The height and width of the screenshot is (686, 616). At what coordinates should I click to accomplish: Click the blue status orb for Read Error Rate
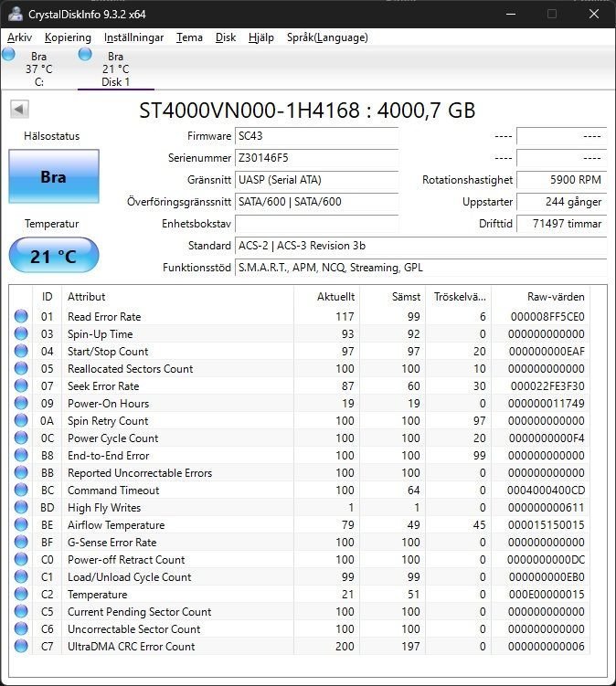[x=21, y=317]
